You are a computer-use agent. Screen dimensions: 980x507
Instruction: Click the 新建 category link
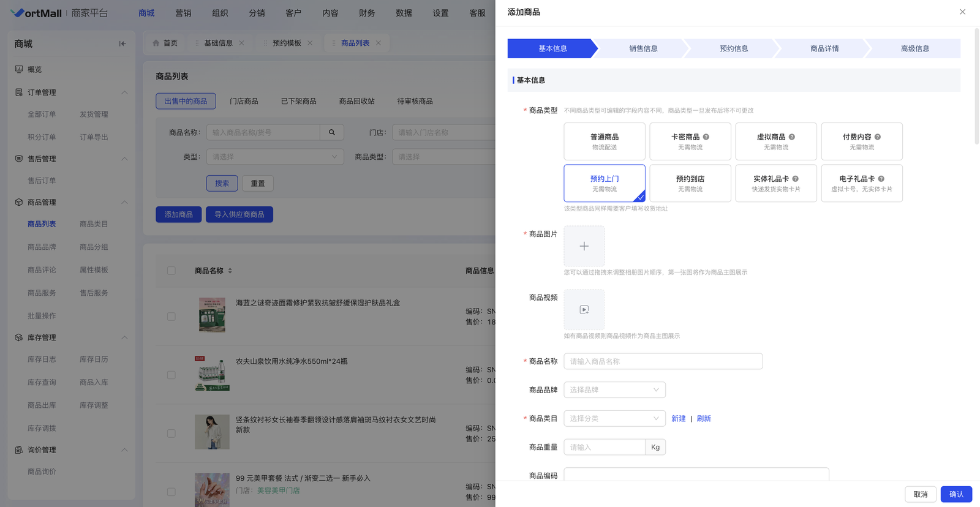coord(678,419)
